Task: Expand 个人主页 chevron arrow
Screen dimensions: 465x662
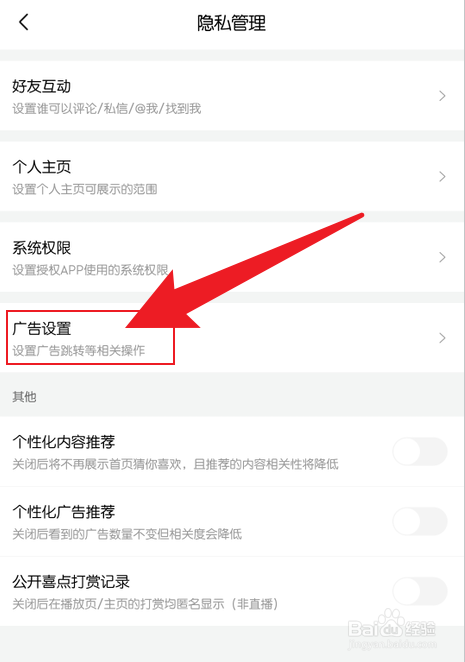Action: tap(442, 176)
